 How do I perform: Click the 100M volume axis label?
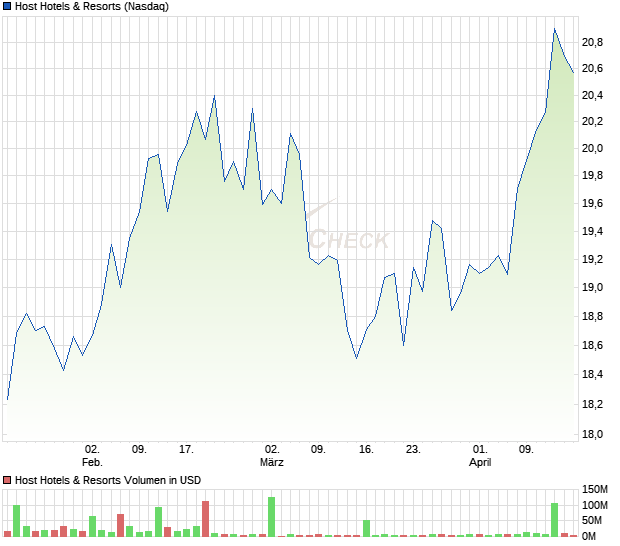point(595,505)
